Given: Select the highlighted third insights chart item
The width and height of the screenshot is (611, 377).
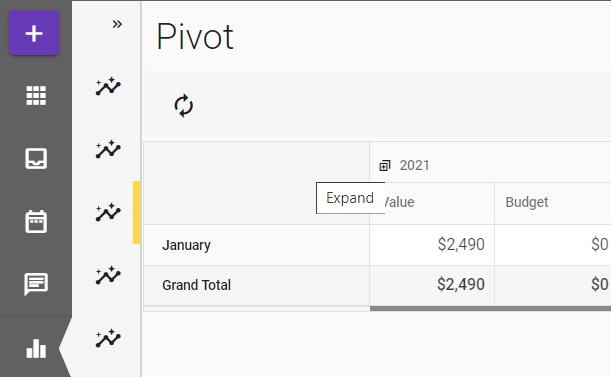Looking at the screenshot, I should [x=108, y=212].
